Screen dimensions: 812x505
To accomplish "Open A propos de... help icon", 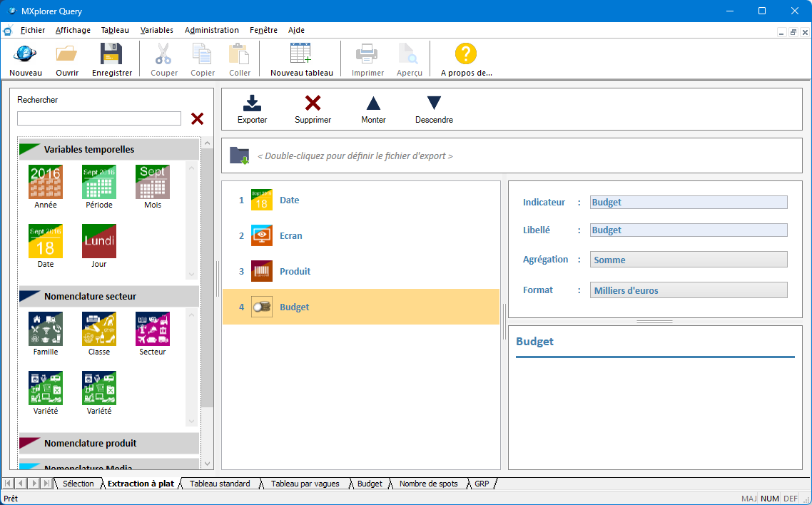I will (x=465, y=53).
